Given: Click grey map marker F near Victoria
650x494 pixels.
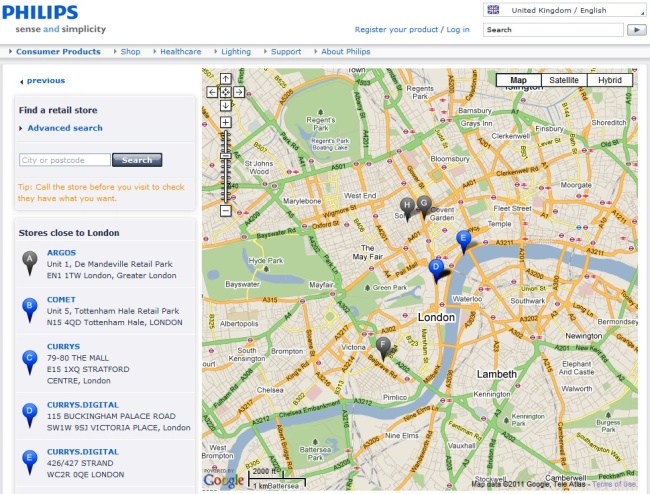Looking at the screenshot, I should [383, 348].
